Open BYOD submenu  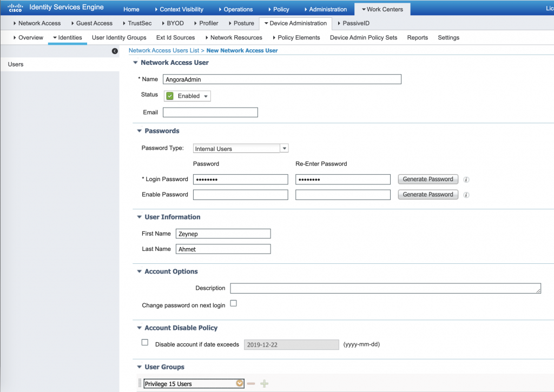pos(173,23)
